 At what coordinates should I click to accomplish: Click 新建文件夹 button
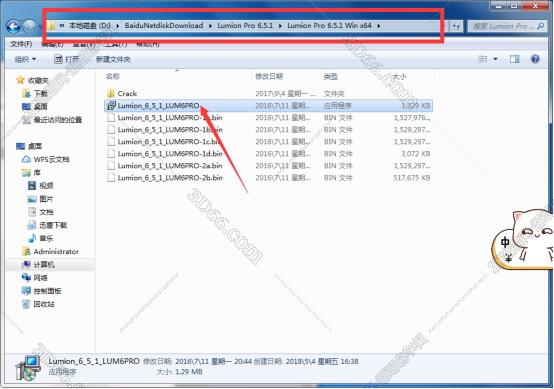tap(113, 59)
